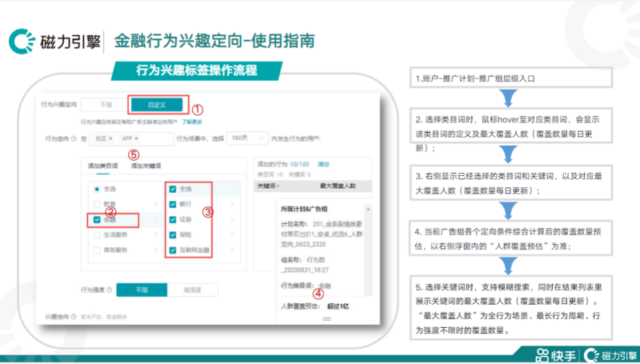Click the step 4 box about 人群覆盖预估
Viewport: 640px width, 364px height.
click(511, 238)
